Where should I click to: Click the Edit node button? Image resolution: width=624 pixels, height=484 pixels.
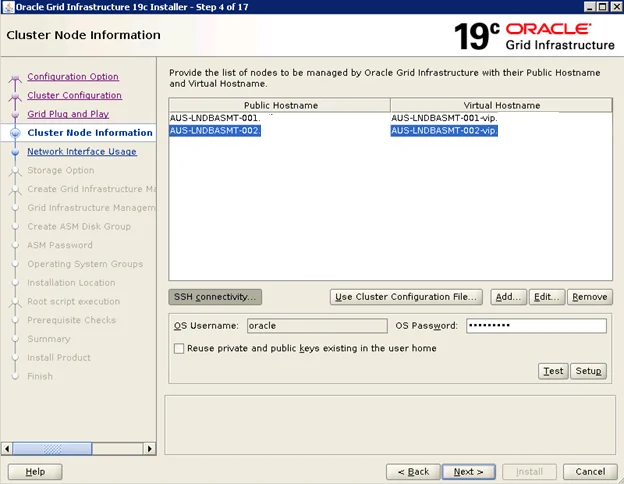click(x=546, y=297)
